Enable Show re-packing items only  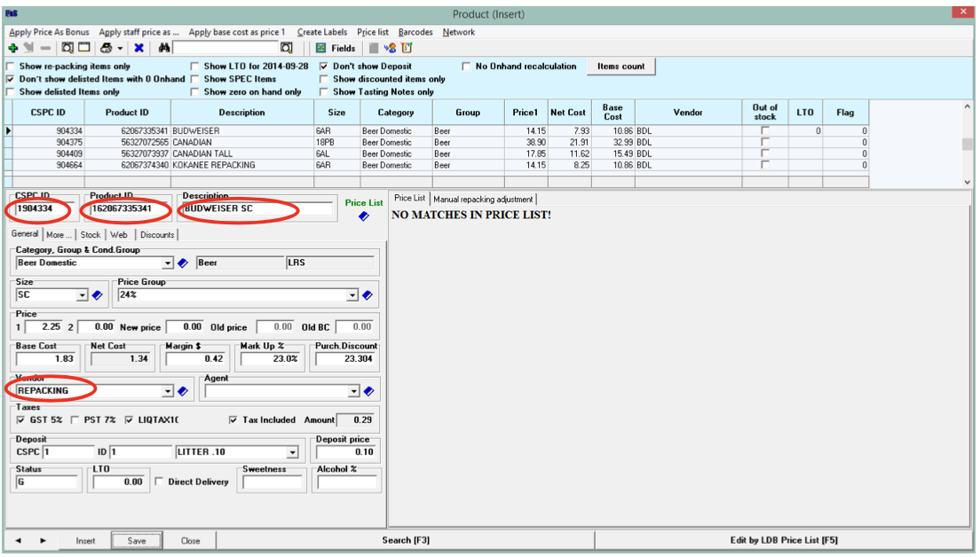pyautogui.click(x=10, y=67)
